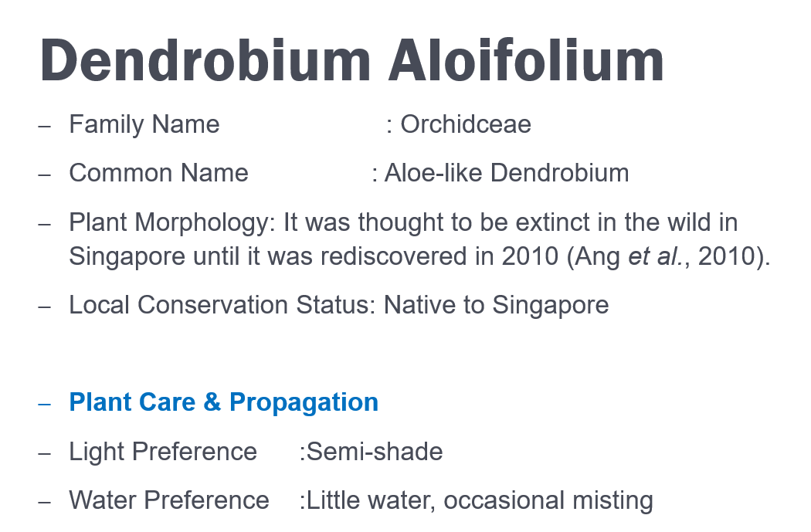The width and height of the screenshot is (811, 532).
Task: Click the Plant Care & Propagation heading
Action: [x=223, y=403]
